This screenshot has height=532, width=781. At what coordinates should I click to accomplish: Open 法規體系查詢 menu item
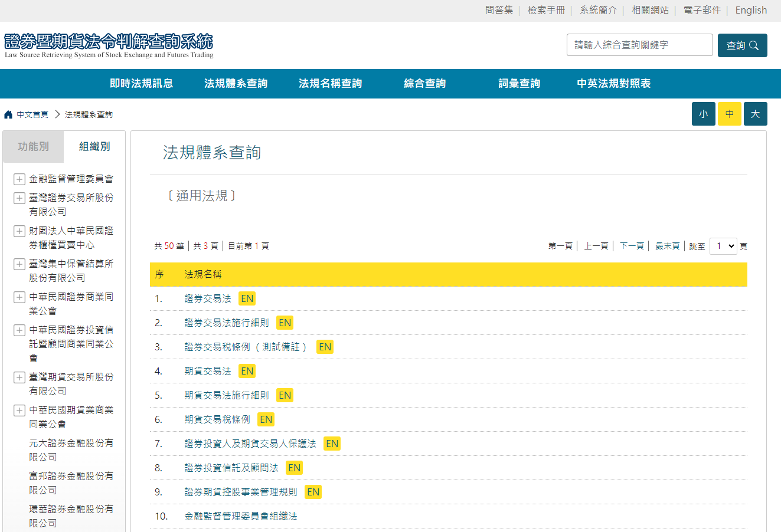[x=236, y=84]
